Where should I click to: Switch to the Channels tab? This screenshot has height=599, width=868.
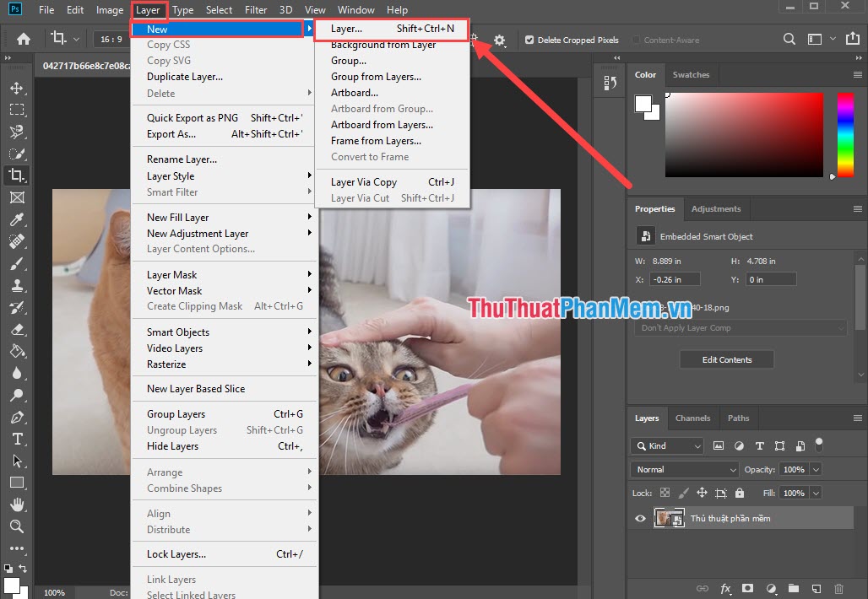[693, 418]
